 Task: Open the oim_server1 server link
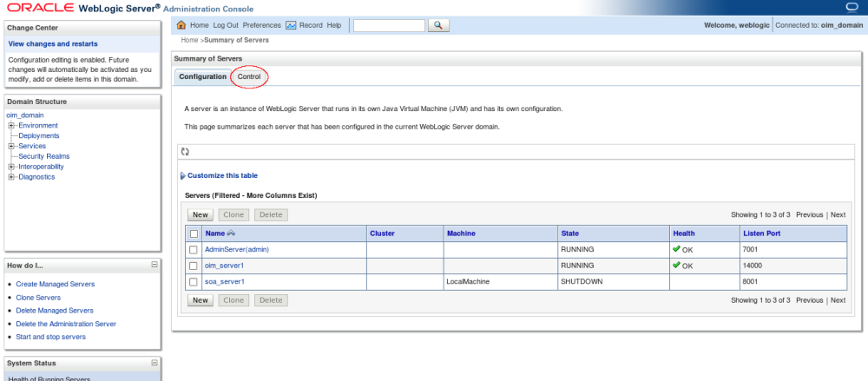[x=224, y=266]
